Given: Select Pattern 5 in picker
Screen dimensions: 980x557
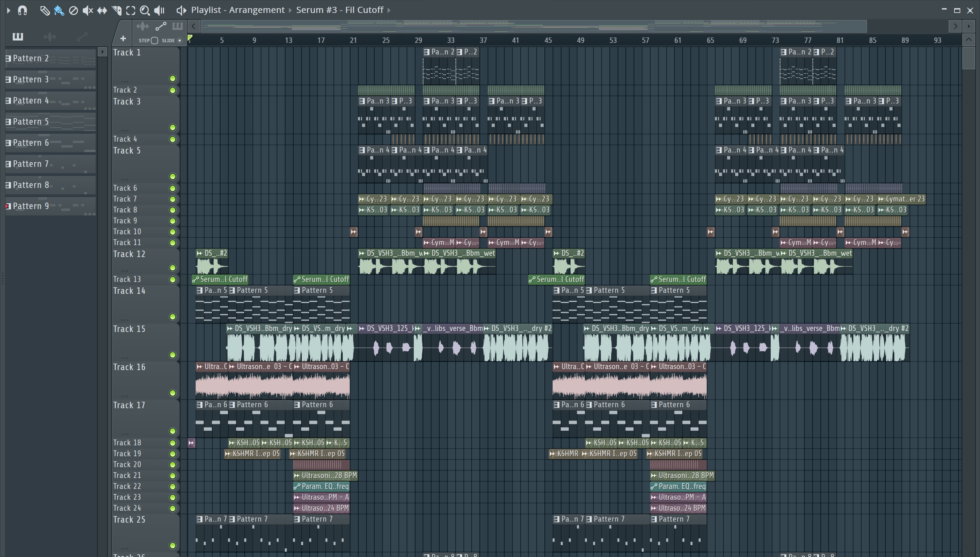Looking at the screenshot, I should [50, 122].
